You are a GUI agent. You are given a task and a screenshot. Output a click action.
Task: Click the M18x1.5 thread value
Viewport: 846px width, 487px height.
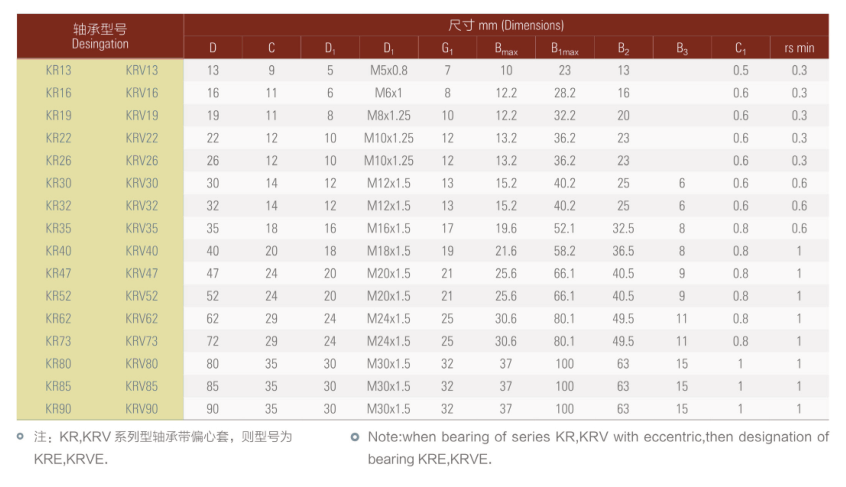coord(388,251)
